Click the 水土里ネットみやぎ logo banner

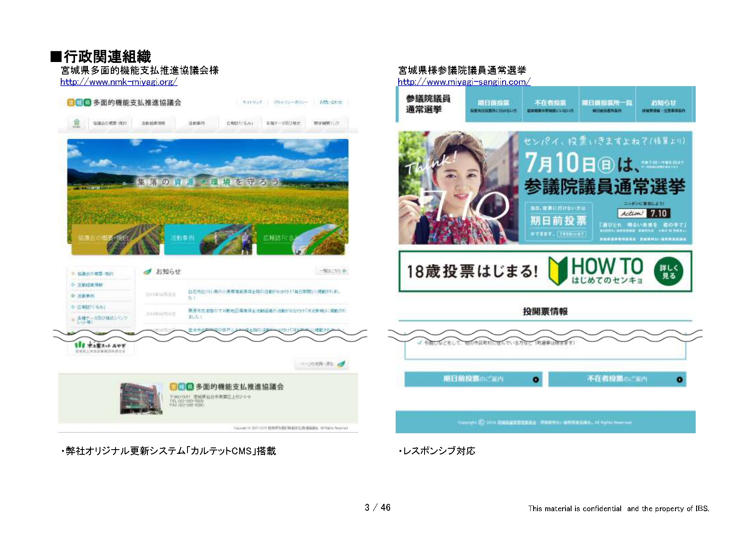(x=100, y=347)
